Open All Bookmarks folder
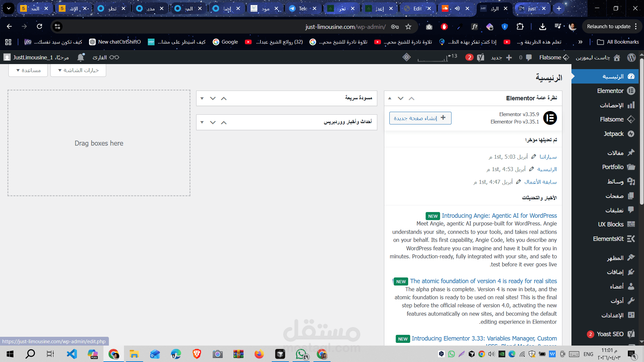Image resolution: width=644 pixels, height=362 pixels. [618, 42]
